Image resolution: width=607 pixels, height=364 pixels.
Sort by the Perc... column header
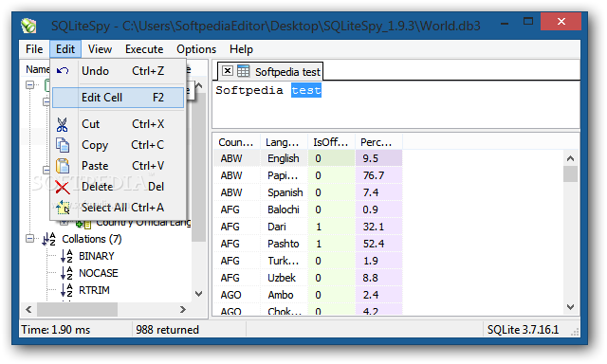click(378, 142)
